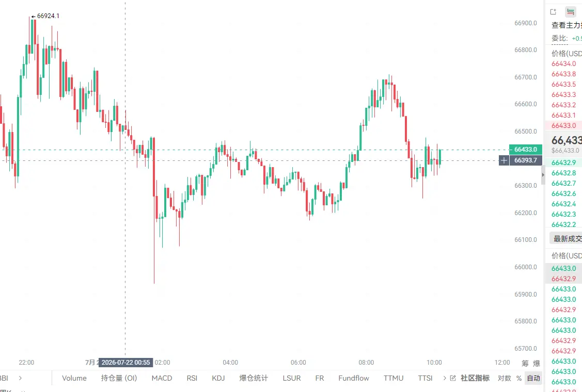
Task: Expand more indicators with the chevron after TTSI
Action: pyautogui.click(x=444, y=378)
